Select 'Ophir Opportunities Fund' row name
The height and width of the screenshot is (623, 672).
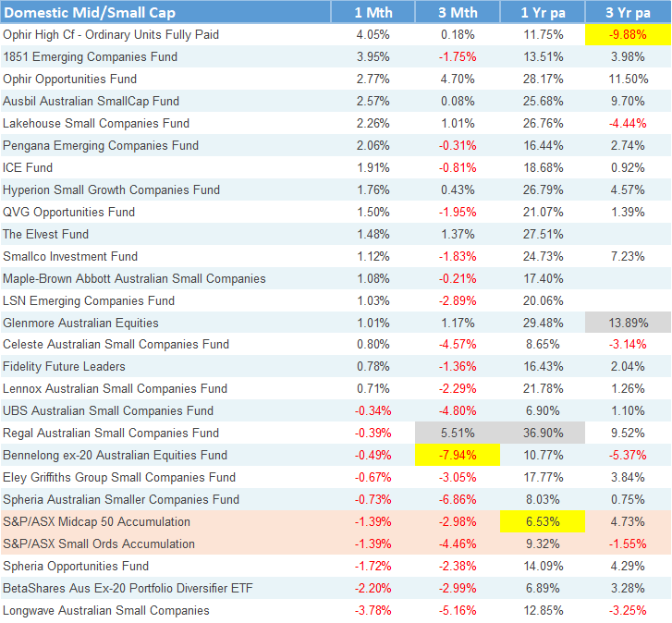pyautogui.click(x=70, y=79)
